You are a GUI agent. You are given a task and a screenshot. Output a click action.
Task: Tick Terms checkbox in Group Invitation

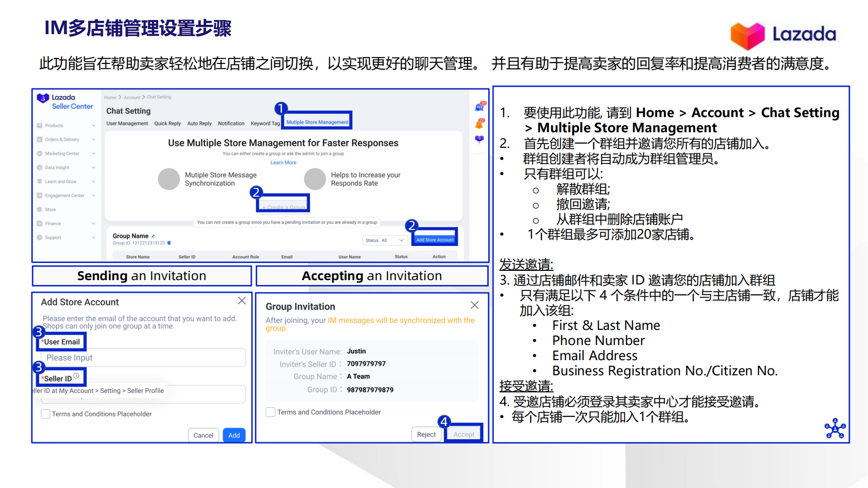click(x=270, y=412)
